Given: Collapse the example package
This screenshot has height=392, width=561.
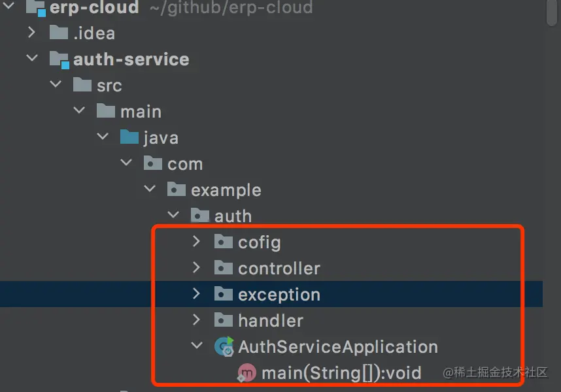Looking at the screenshot, I should coord(150,188).
